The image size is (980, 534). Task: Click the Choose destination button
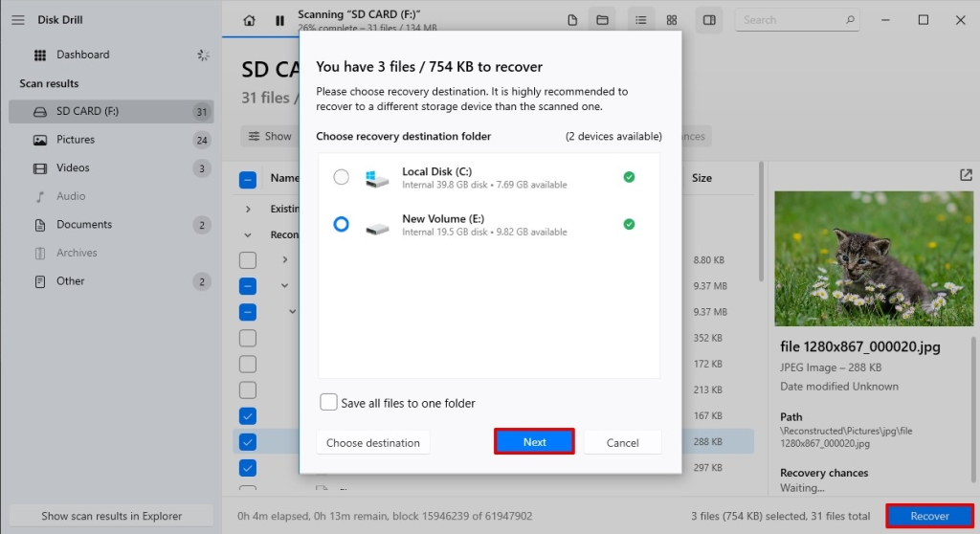[x=373, y=443]
